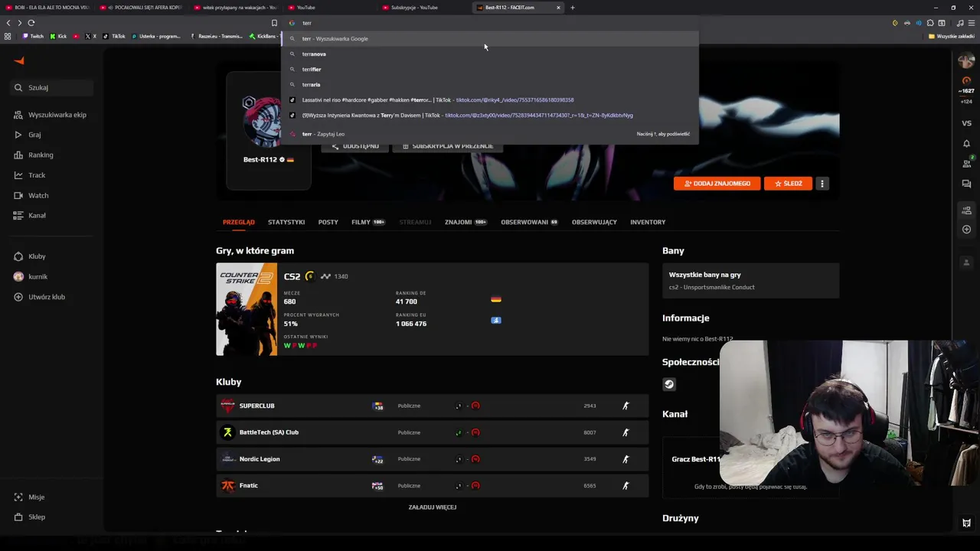Click the CS2 skill level badge
This screenshot has height=551, width=980.
coord(309,276)
